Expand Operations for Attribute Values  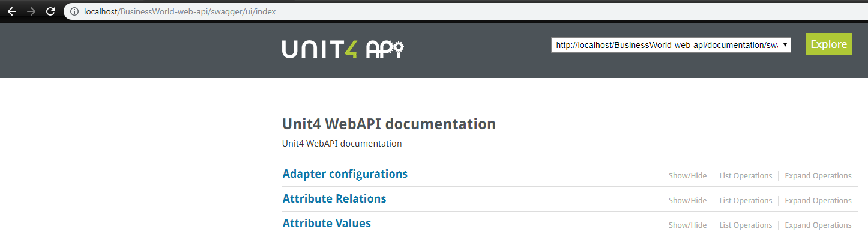[x=818, y=225]
